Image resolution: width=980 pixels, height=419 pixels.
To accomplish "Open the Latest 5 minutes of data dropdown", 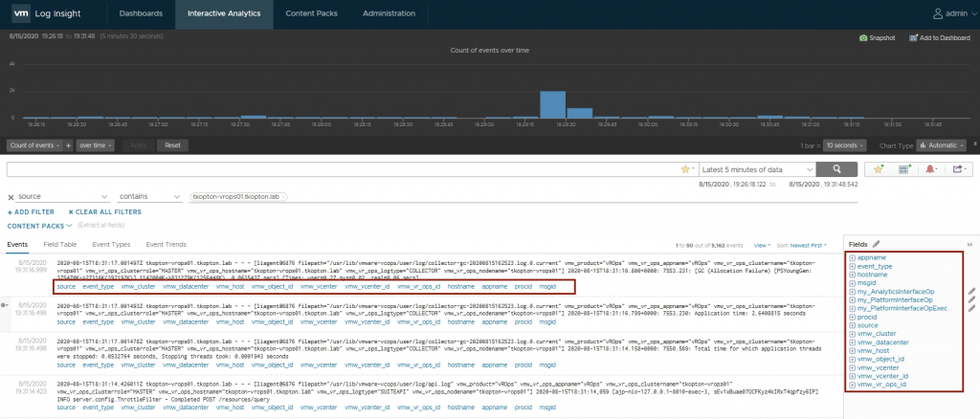I will click(x=757, y=169).
